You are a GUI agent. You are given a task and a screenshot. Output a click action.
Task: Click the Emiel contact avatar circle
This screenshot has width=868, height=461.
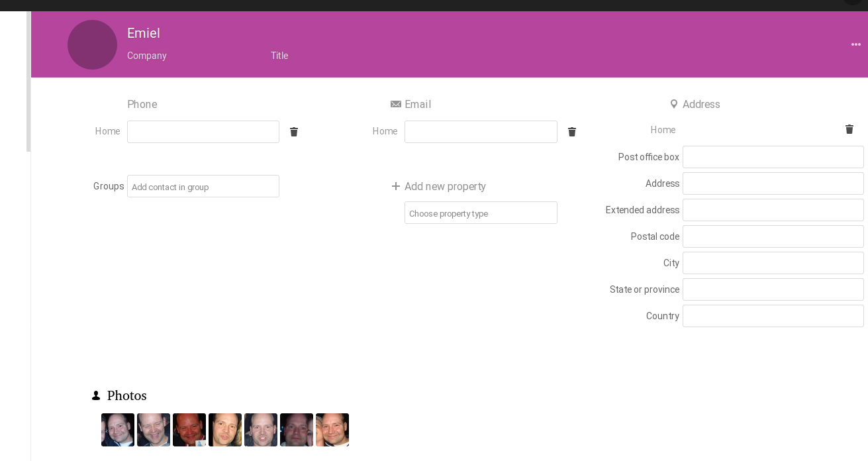point(92,44)
